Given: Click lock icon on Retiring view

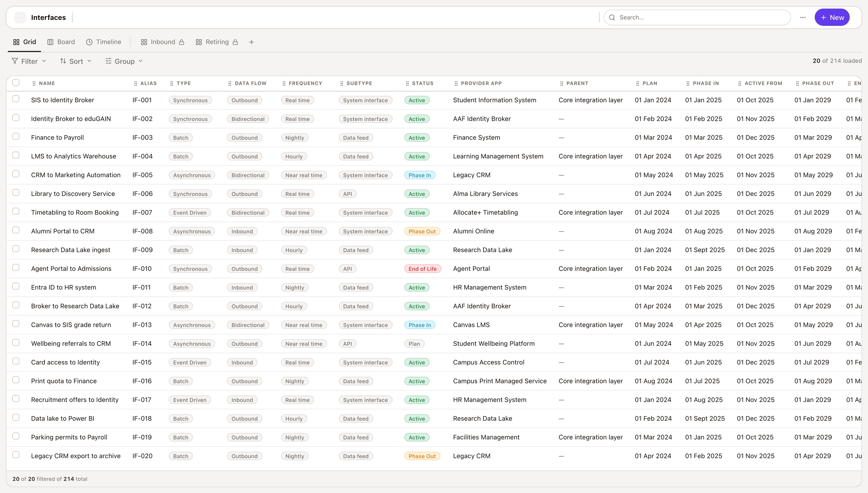Looking at the screenshot, I should point(235,42).
